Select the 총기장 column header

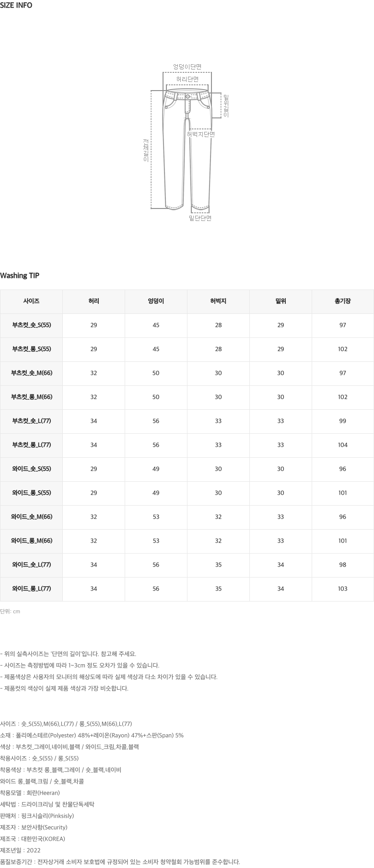tap(342, 301)
